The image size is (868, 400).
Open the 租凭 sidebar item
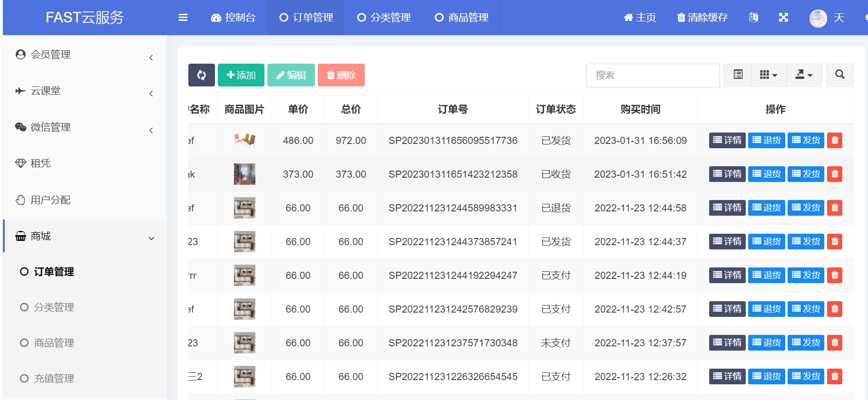click(85, 163)
